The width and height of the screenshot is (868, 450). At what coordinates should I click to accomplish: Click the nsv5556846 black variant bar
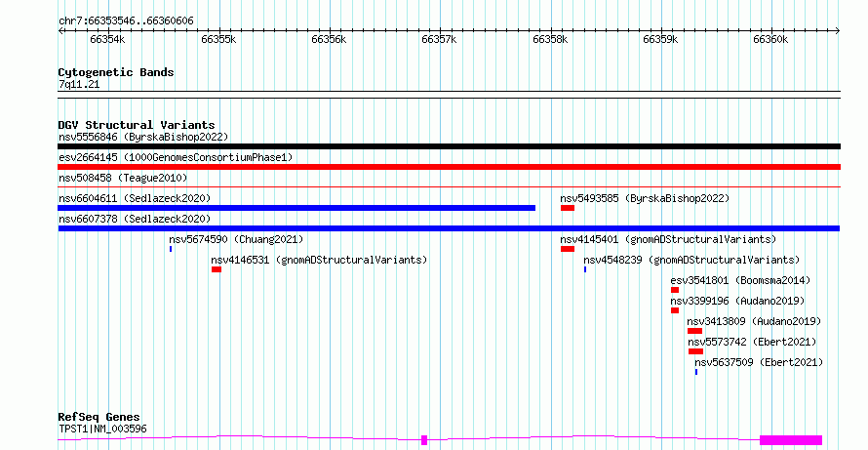[449, 146]
